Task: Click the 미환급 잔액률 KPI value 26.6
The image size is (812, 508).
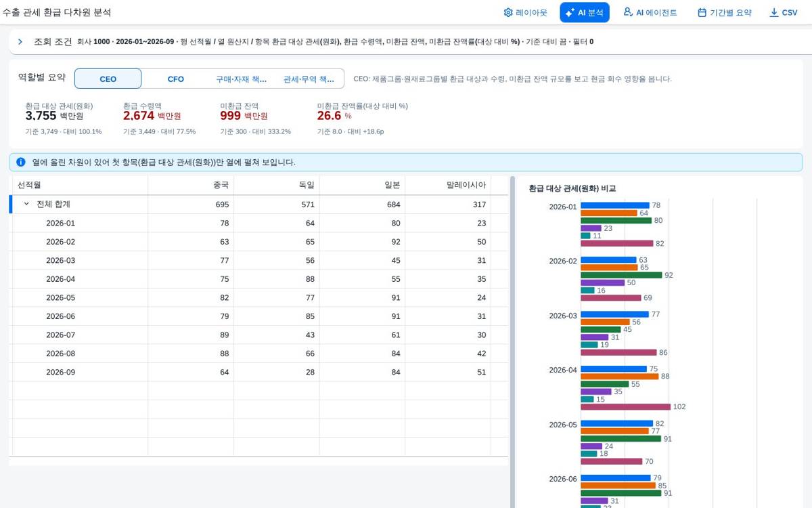Action: (329, 116)
